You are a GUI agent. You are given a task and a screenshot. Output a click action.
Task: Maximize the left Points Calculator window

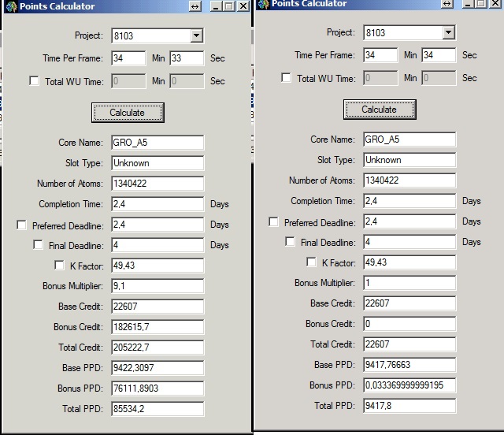click(229, 6)
